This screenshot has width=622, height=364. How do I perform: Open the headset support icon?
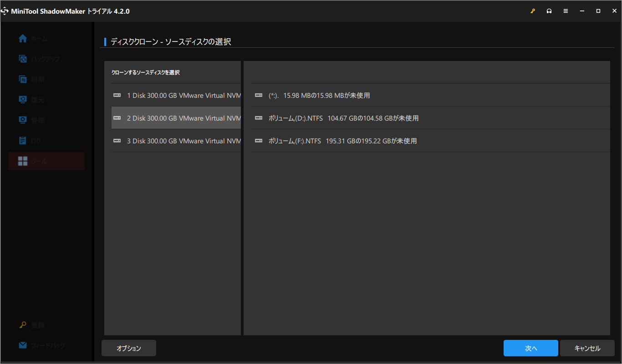[x=549, y=11]
